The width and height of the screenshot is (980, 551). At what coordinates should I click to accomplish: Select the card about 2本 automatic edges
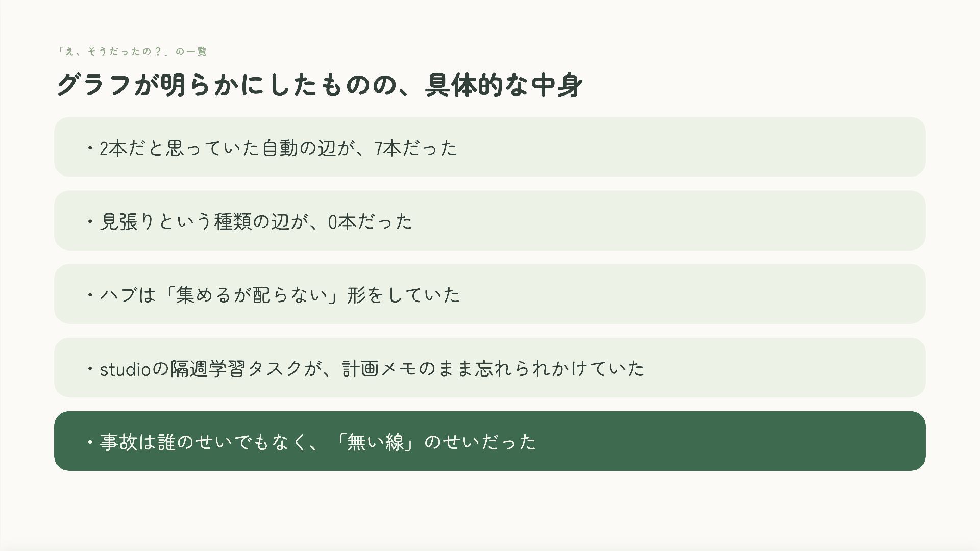tap(490, 147)
